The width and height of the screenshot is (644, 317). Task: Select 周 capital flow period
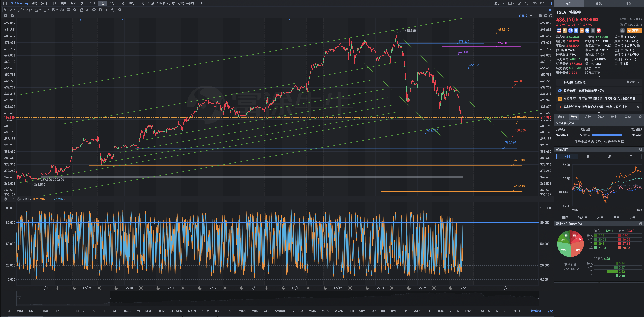point(610,157)
